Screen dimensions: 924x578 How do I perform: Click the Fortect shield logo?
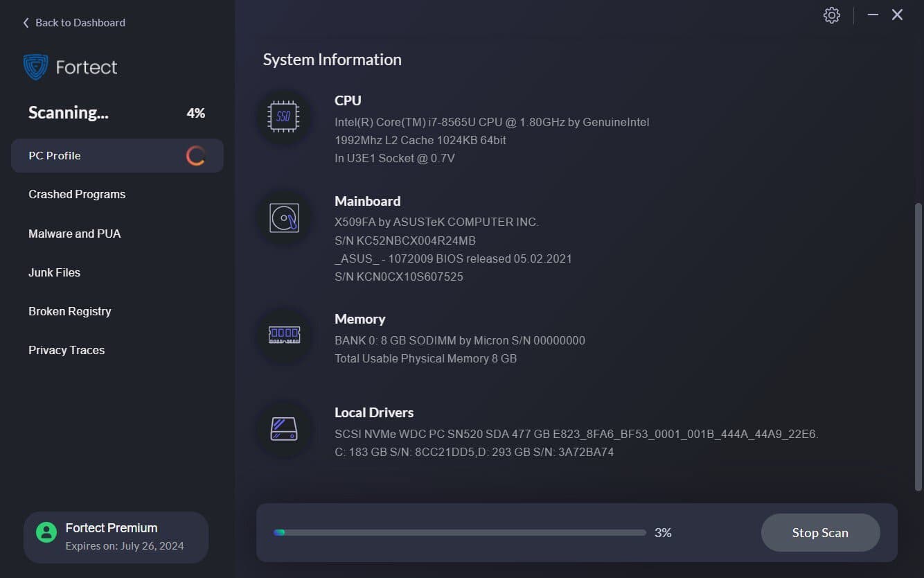pos(35,67)
